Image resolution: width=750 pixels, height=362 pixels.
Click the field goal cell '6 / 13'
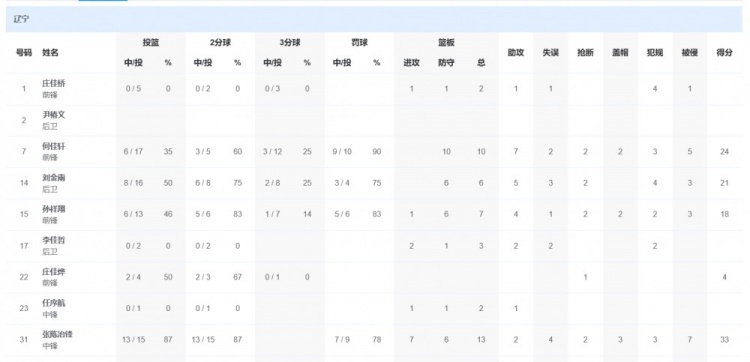133,214
